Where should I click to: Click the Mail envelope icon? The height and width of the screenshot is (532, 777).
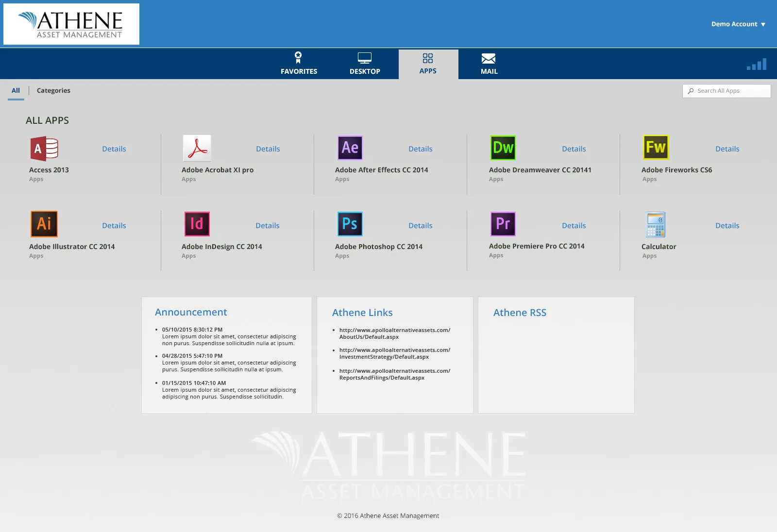[x=489, y=59]
